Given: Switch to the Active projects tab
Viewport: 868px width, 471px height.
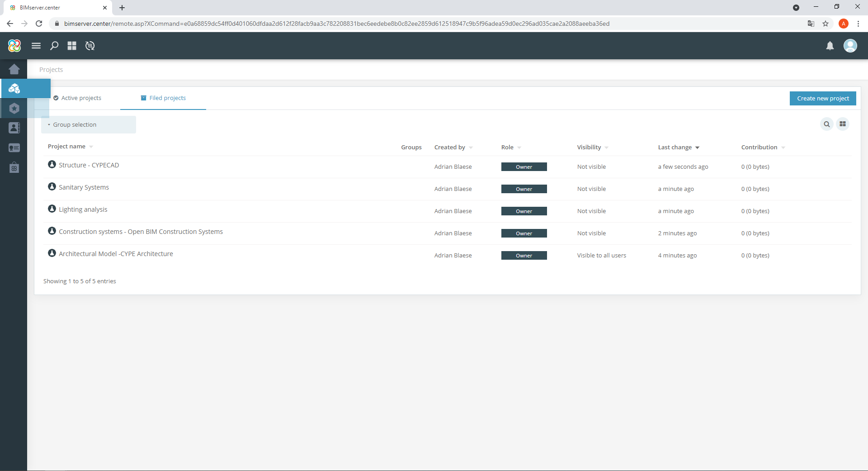Looking at the screenshot, I should [x=77, y=98].
